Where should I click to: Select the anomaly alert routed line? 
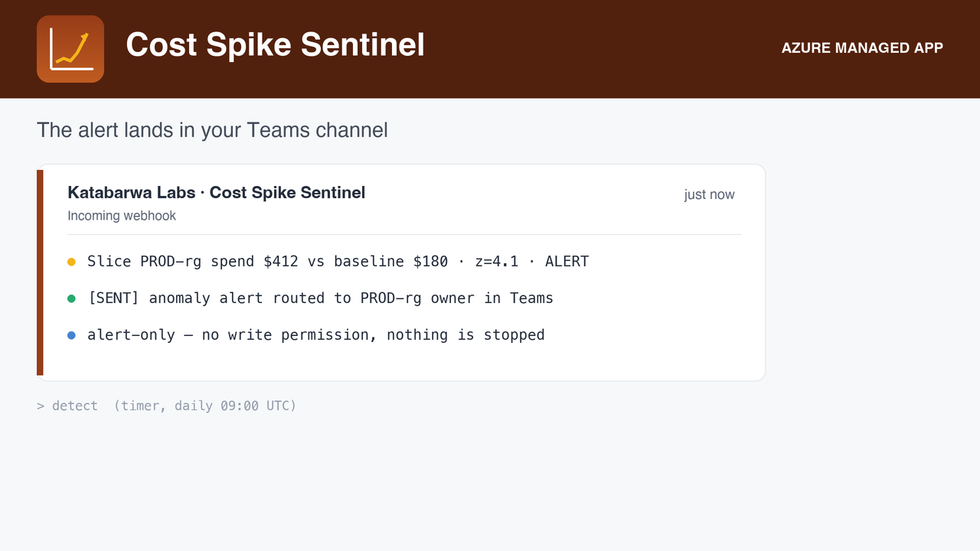[320, 298]
